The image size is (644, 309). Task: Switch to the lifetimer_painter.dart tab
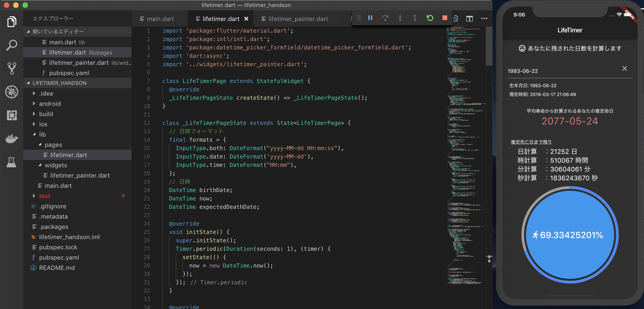coord(298,19)
